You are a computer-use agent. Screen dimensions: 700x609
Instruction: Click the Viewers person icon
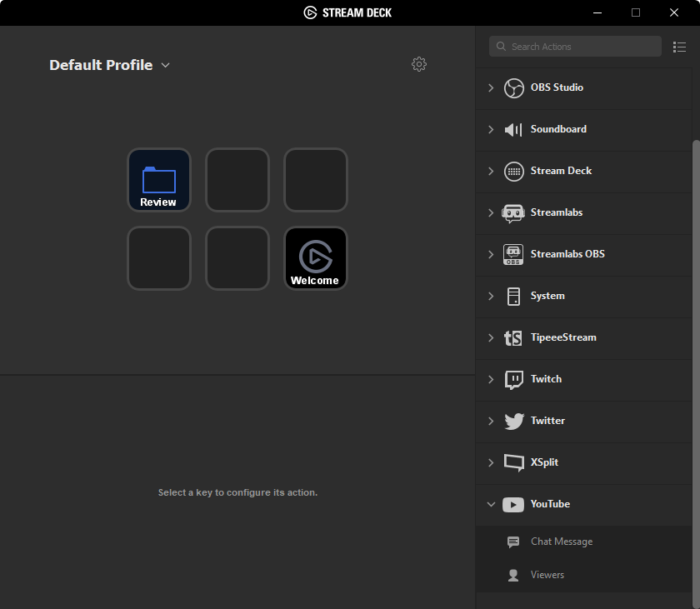(513, 575)
